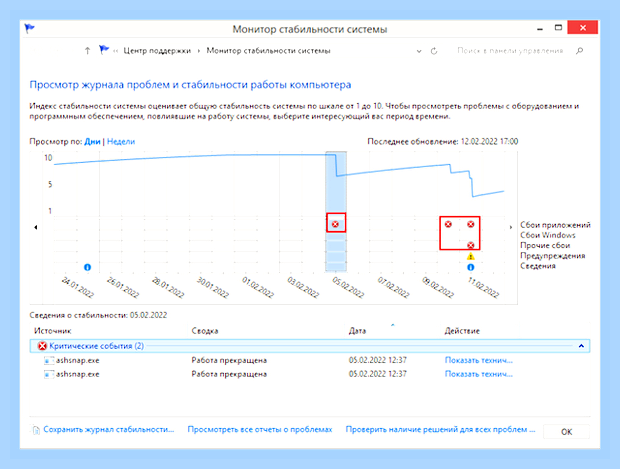This screenshot has height=469, width=620.
Task: Select the 11.02.2022 blue information icon
Action: click(471, 267)
